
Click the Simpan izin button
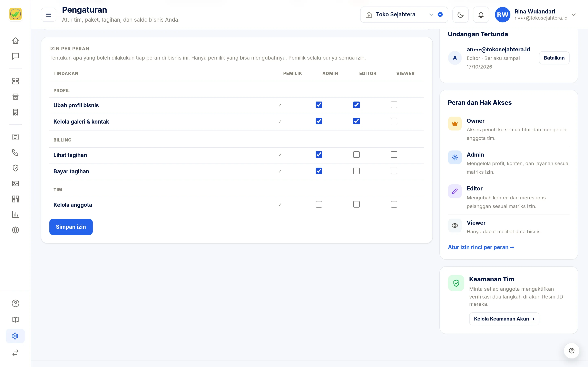71,227
